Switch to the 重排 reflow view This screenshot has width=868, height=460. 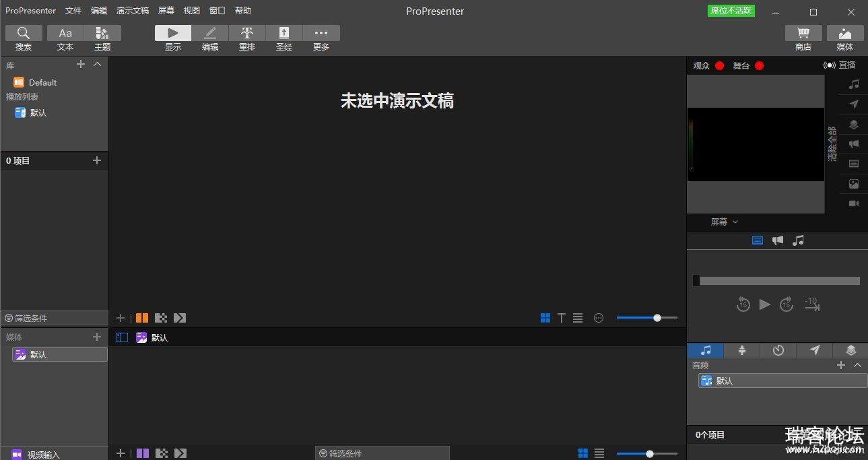pyautogui.click(x=247, y=38)
